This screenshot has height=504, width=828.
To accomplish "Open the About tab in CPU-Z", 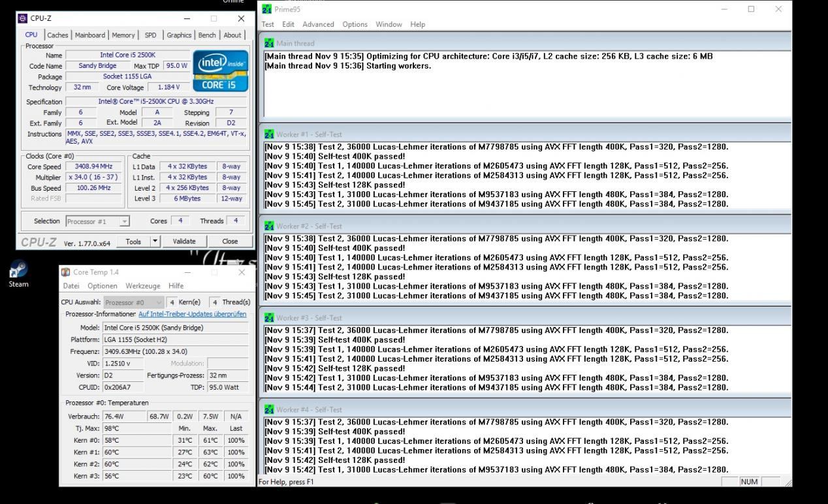I will 232,35.
